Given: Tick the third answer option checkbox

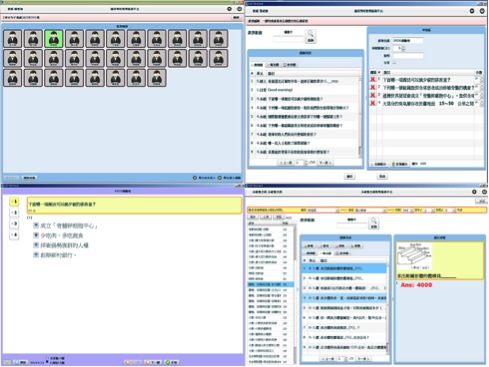Looking at the screenshot, I should [x=36, y=245].
